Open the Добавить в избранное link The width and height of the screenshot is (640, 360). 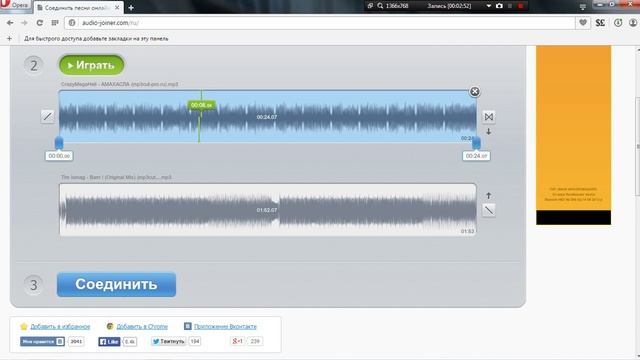[x=60, y=327]
